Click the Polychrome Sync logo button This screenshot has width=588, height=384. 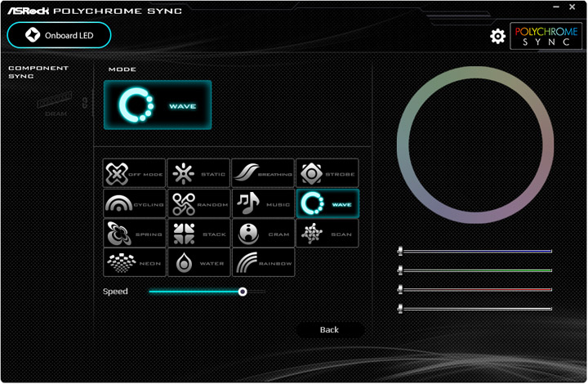pos(546,36)
